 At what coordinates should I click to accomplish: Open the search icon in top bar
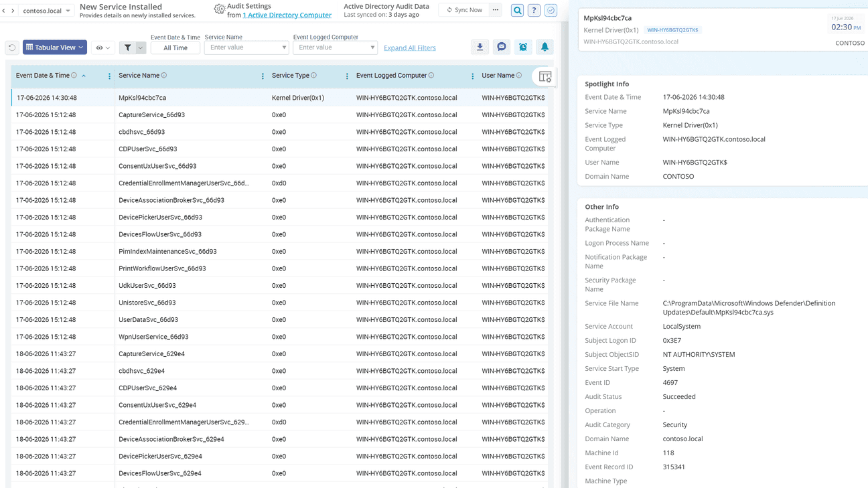coord(518,10)
